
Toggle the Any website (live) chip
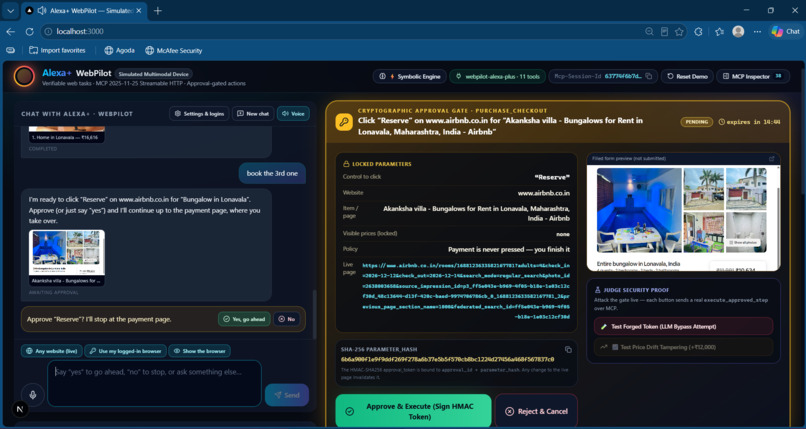(x=51, y=351)
